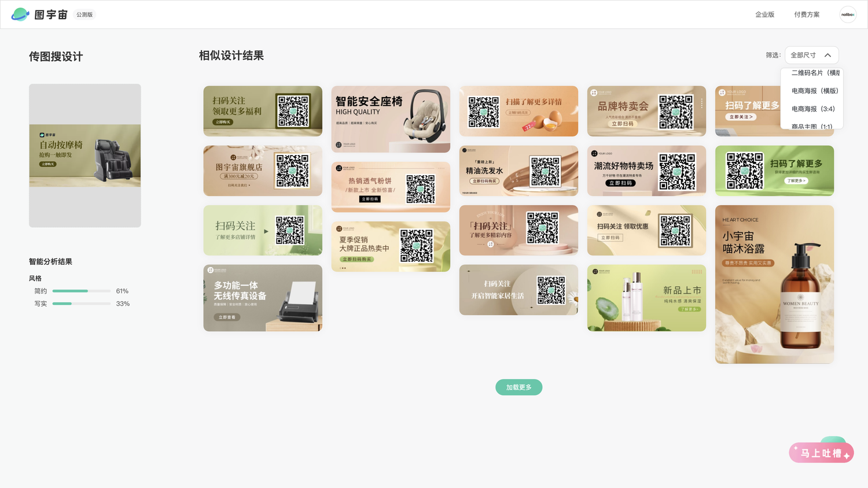Viewport: 868px width, 488px height.
Task: Open the 扫码关注 了解更多店铺详情 card
Action: coord(263,230)
